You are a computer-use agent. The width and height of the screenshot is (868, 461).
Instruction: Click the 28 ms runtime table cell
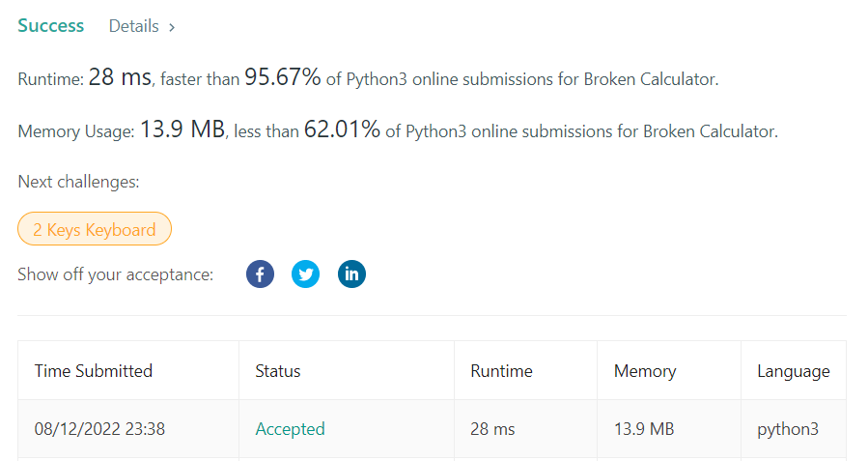[x=492, y=429]
